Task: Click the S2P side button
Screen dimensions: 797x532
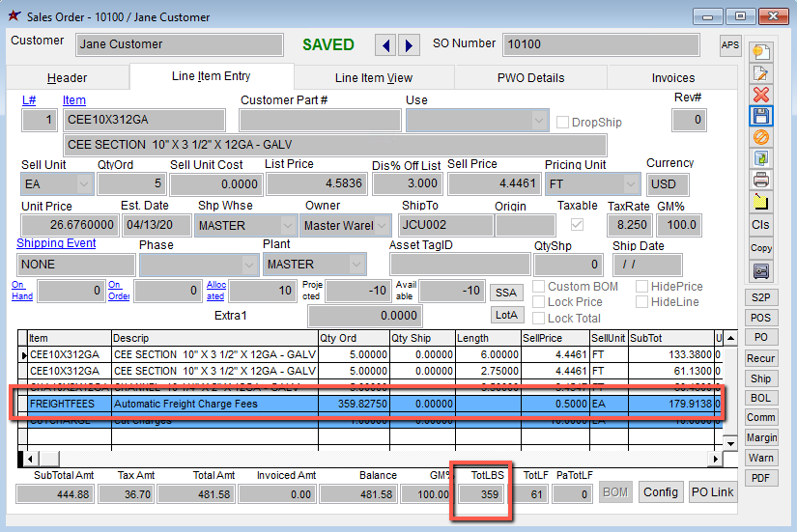Action: pos(761,297)
